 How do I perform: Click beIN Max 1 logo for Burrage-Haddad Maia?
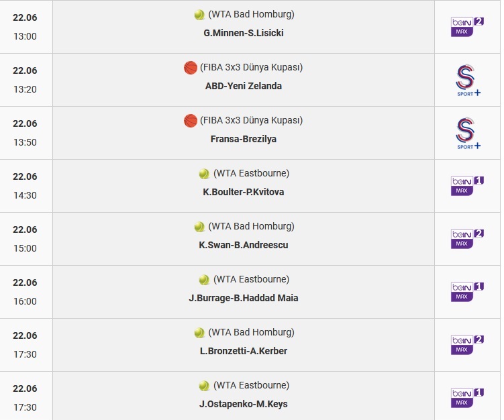467,292
